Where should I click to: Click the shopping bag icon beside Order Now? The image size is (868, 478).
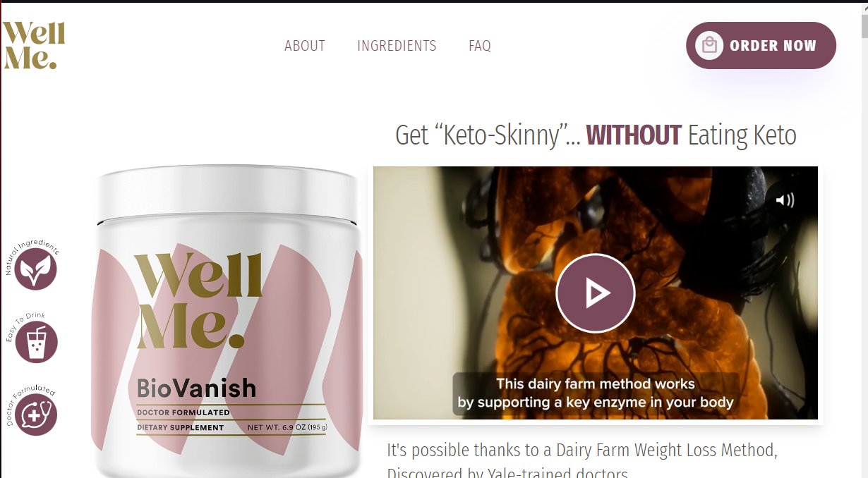click(709, 46)
